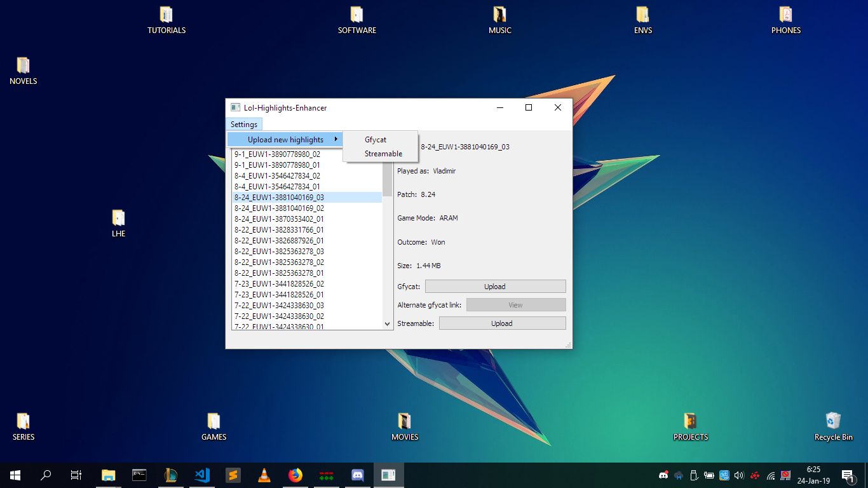Screen dimensions: 868x488
Task: Select highlight 8-24_EUW1-3881040169_02
Action: click(x=307, y=208)
